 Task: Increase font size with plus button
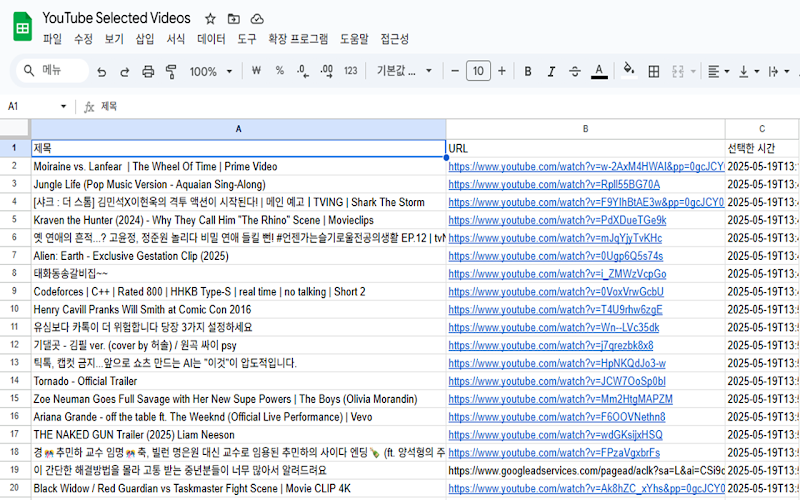[502, 71]
